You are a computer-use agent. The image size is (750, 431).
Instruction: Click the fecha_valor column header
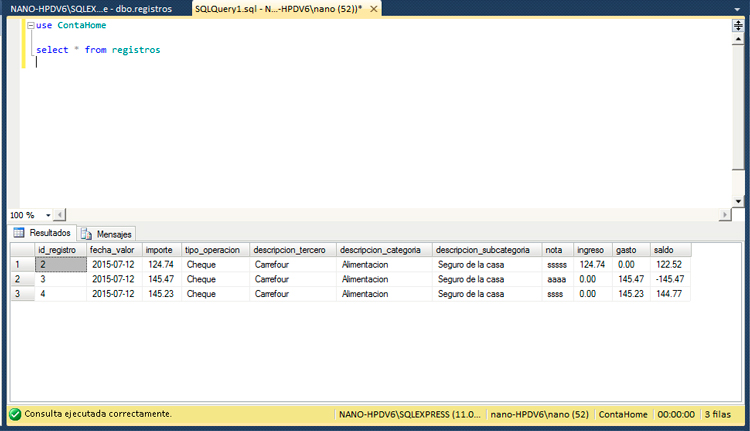pos(114,250)
